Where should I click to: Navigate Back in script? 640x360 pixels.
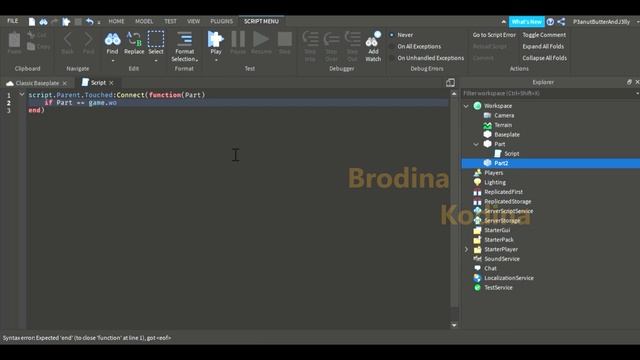pos(67,39)
